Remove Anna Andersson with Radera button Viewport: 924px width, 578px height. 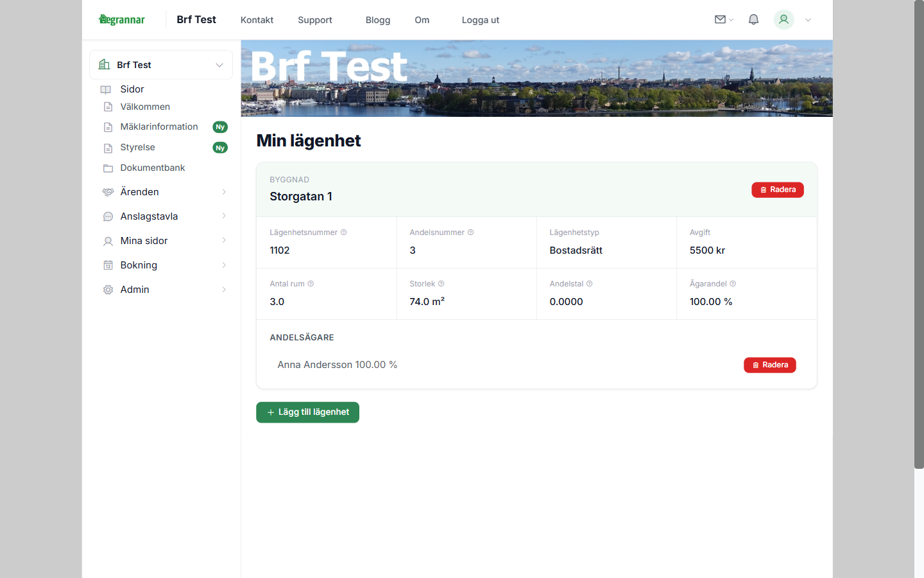point(770,365)
